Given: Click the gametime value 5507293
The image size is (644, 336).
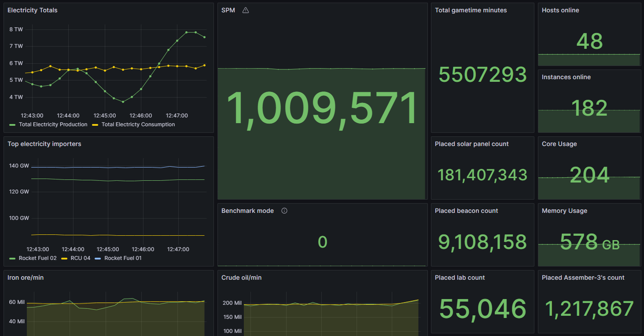Looking at the screenshot, I should 483,74.
